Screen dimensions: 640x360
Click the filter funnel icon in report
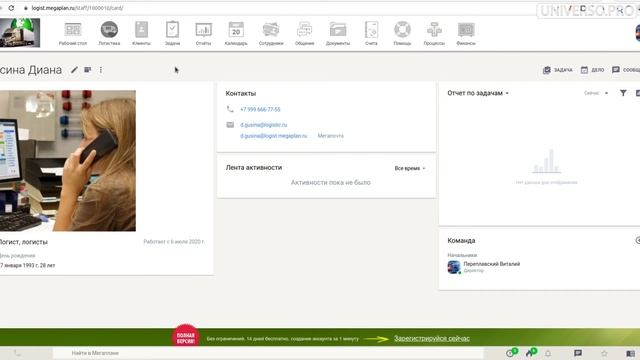[x=623, y=93]
